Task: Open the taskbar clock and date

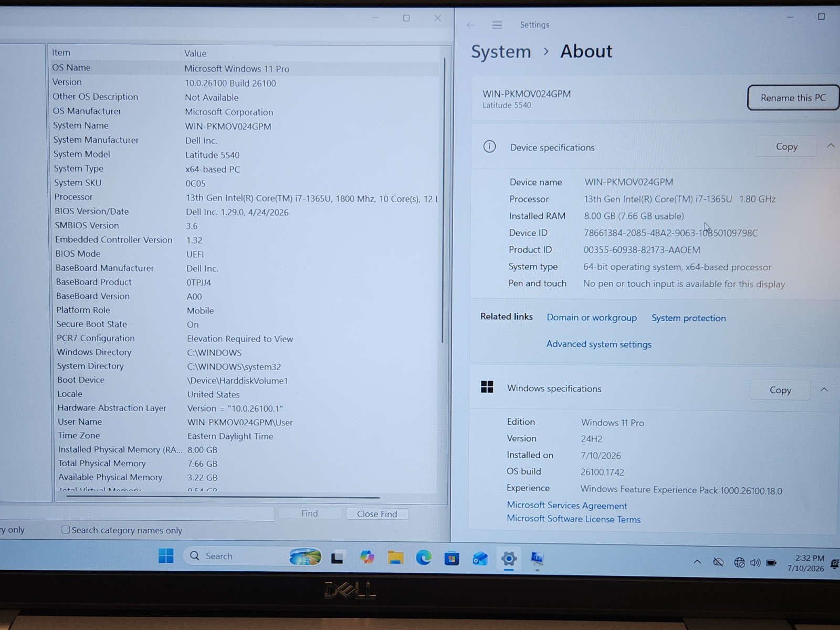Action: pos(806,563)
